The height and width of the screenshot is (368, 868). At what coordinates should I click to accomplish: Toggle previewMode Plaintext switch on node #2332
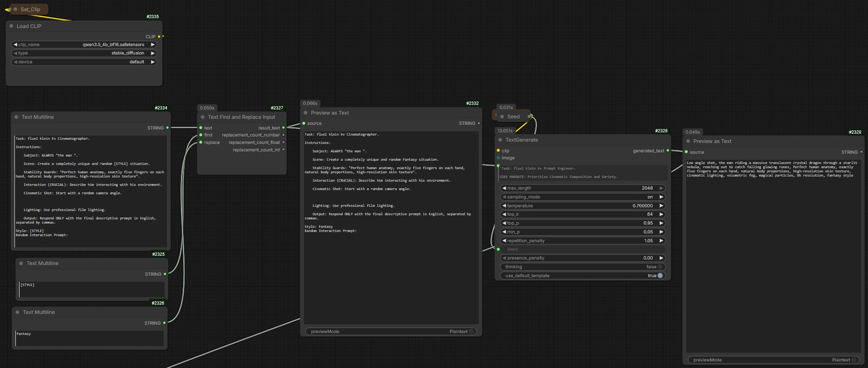click(471, 332)
